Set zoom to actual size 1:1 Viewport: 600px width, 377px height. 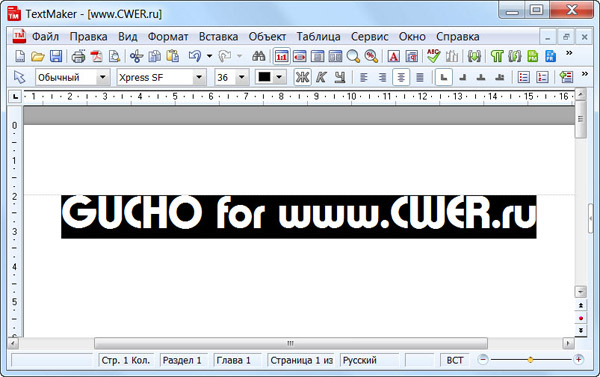281,56
